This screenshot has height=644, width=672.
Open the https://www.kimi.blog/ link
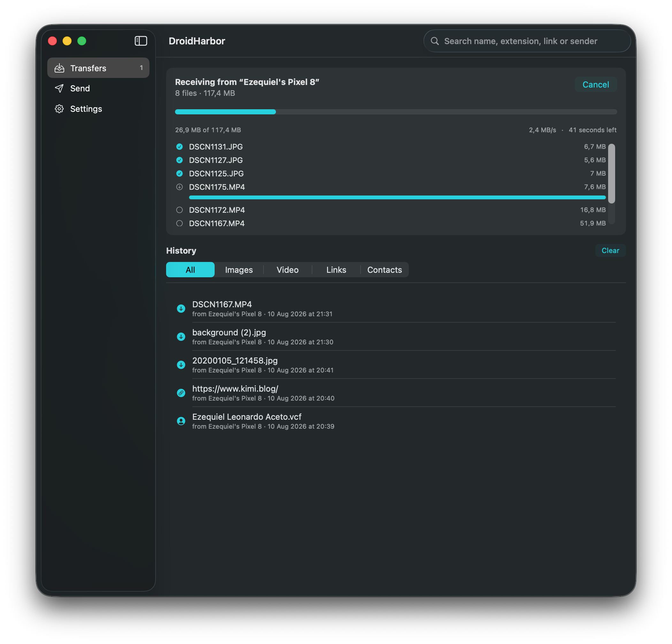235,389
